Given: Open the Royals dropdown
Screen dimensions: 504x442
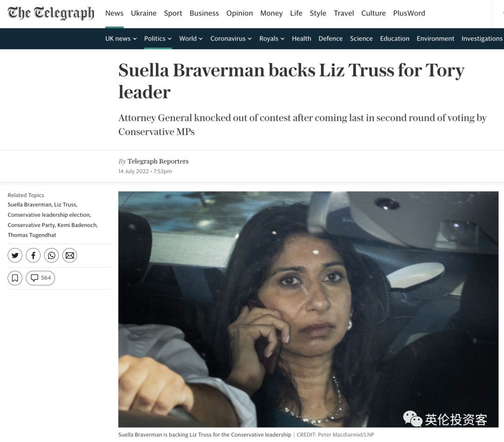Looking at the screenshot, I should tap(272, 39).
